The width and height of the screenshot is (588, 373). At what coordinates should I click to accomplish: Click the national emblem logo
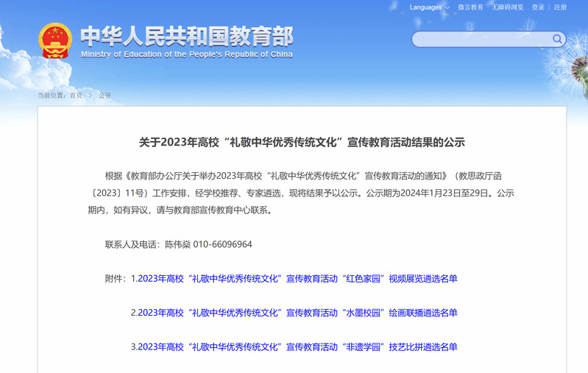55,40
